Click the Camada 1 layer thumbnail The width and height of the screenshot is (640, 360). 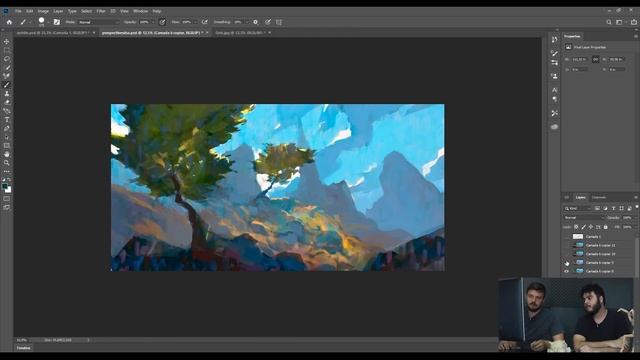click(578, 237)
